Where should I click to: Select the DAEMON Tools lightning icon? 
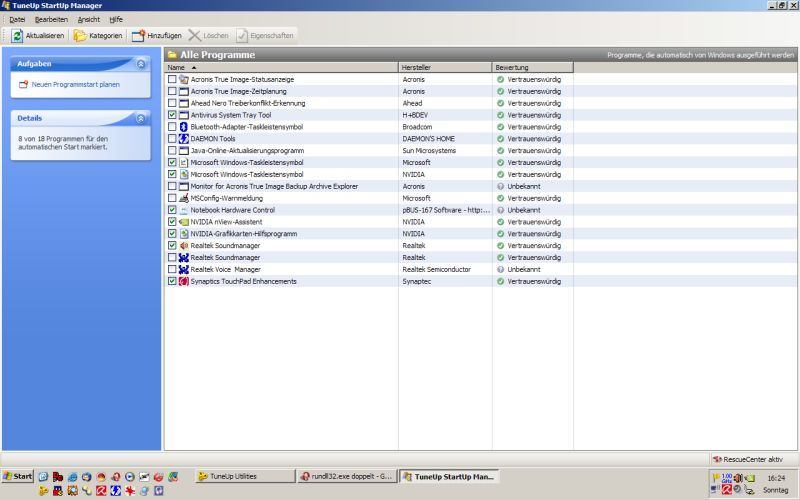tap(184, 139)
